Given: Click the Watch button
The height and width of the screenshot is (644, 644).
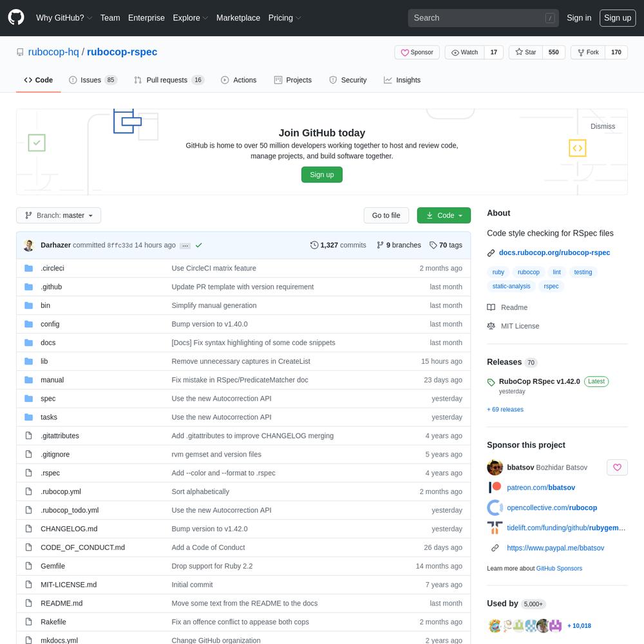Looking at the screenshot, I should [x=464, y=52].
